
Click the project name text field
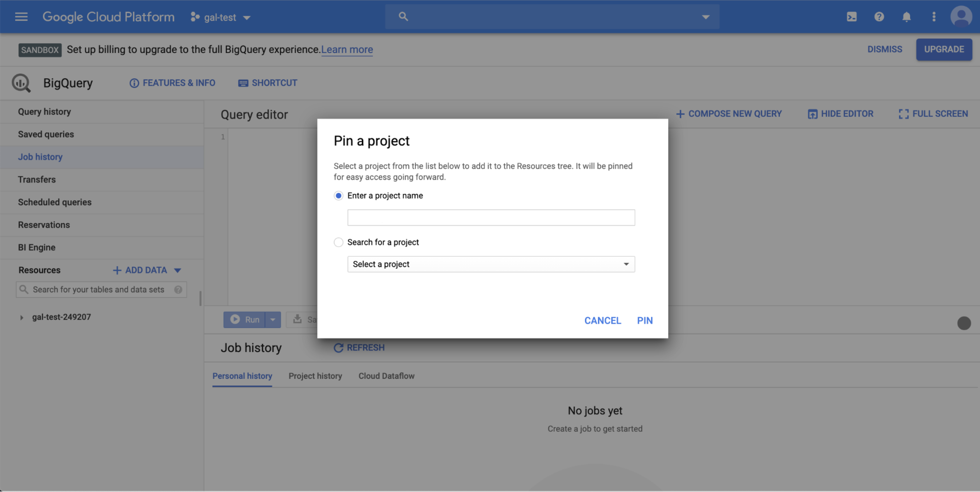pos(491,218)
